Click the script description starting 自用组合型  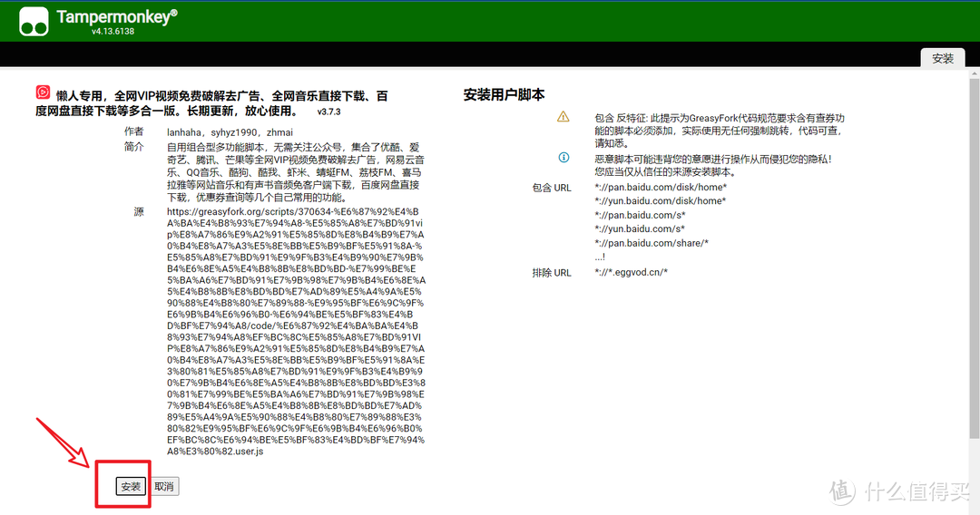(x=296, y=172)
